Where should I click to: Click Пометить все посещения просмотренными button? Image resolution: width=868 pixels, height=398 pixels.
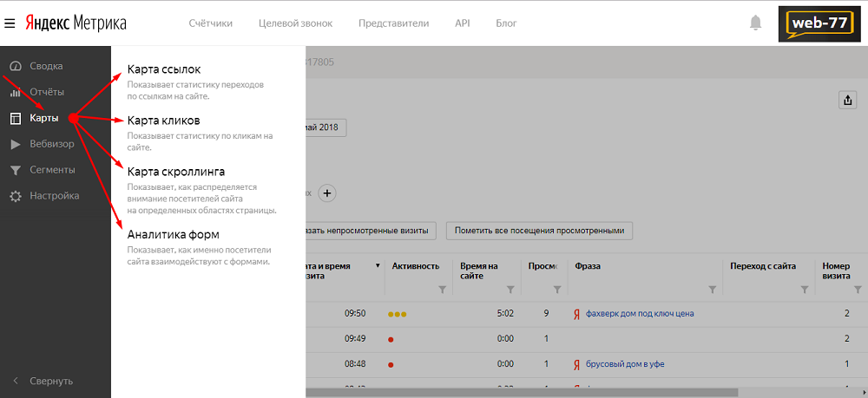click(539, 231)
